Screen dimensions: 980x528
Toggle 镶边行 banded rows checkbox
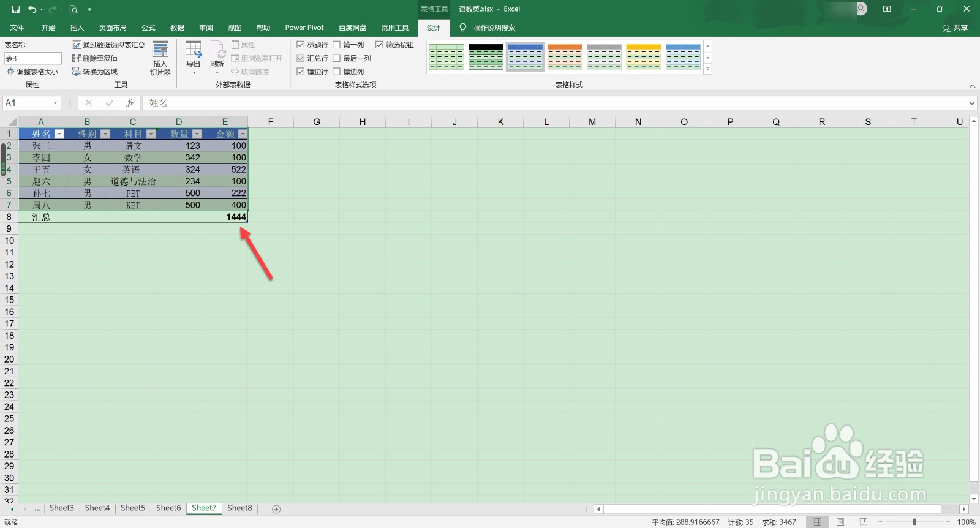coord(301,72)
